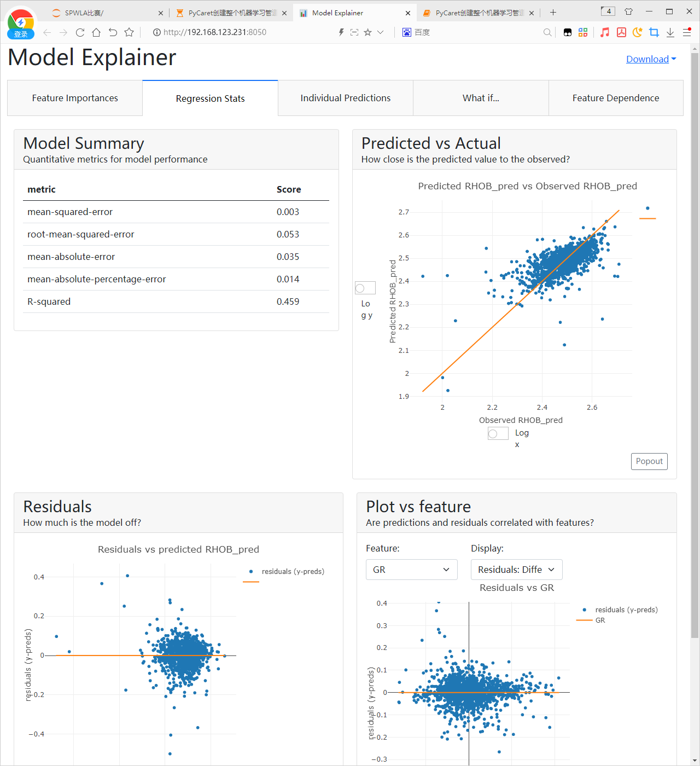Open the Display dropdown showing Residuals
Screen dimensions: 700x766
[x=516, y=570]
